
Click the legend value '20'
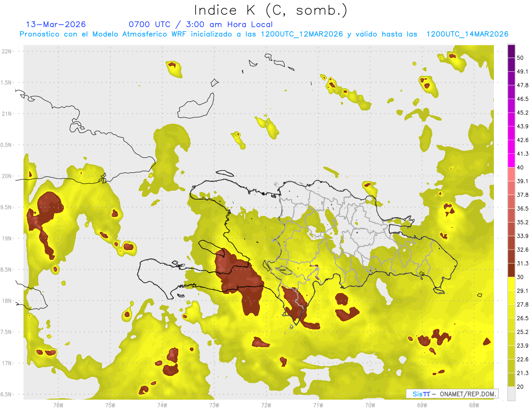[521, 387]
